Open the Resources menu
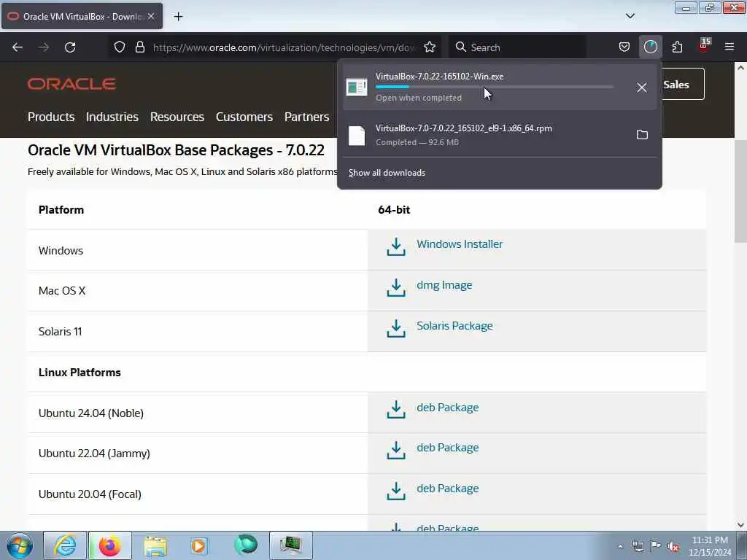 177,117
